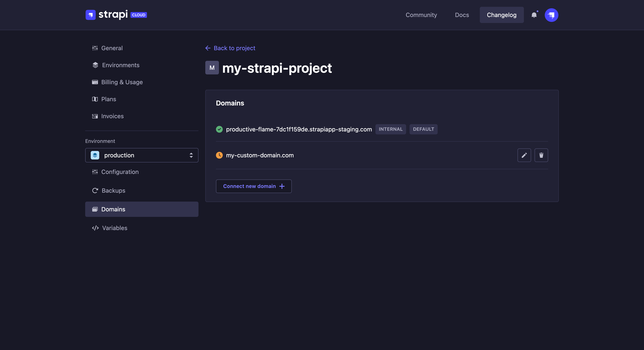This screenshot has height=350, width=644.
Task: Click the edit icon for my-custom-domain.com
Action: point(525,155)
